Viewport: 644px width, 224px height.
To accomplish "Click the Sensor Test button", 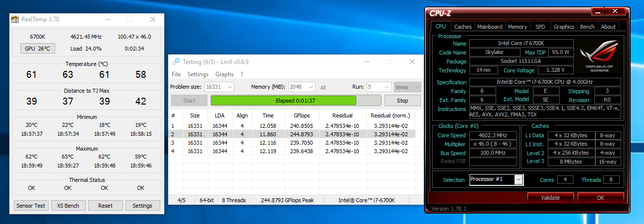I will point(31,205).
